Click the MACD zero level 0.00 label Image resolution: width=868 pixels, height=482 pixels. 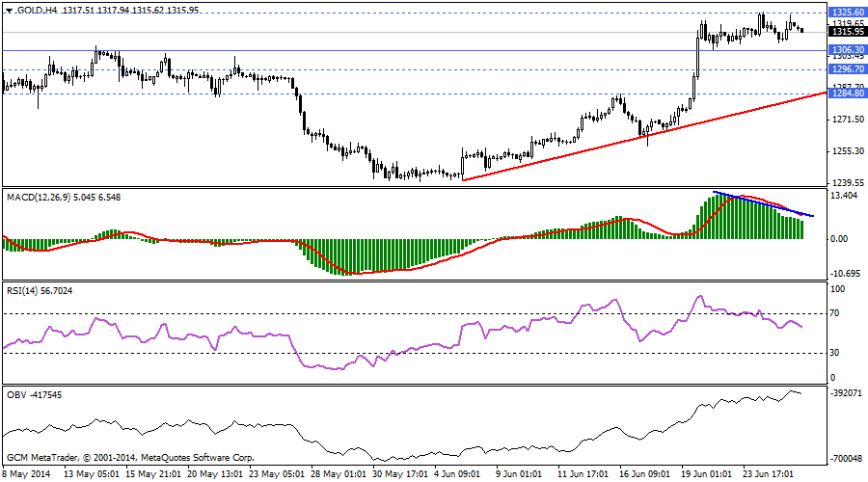tap(840, 239)
